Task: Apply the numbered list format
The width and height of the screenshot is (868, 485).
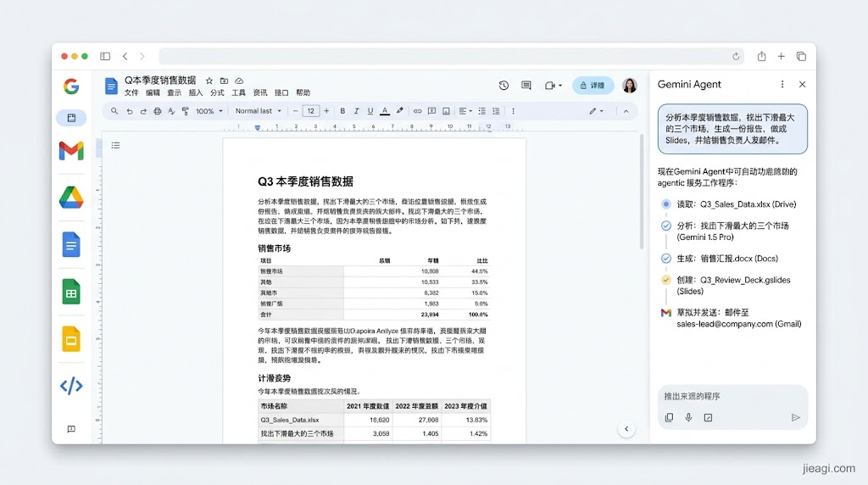Action: tap(497, 111)
